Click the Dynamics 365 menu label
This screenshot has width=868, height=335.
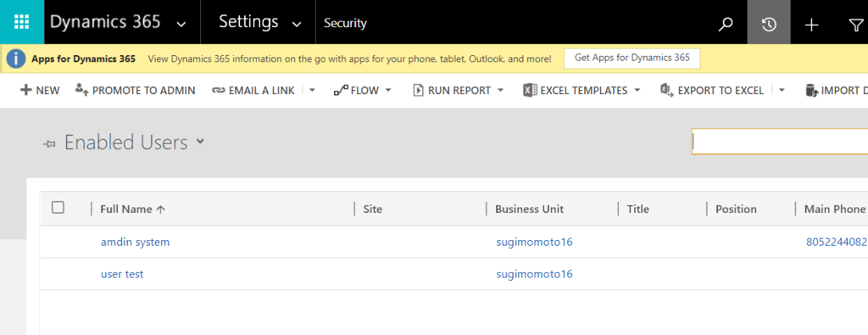coord(105,21)
